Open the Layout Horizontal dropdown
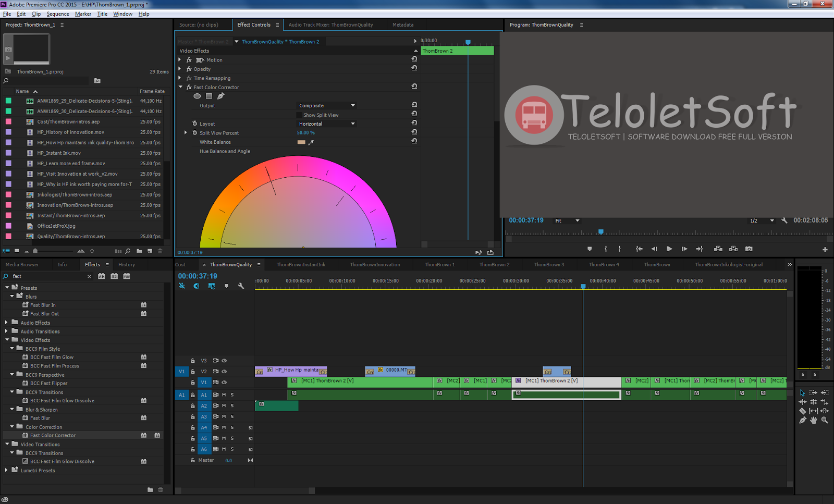Screen dimensions: 834x504 327,124
